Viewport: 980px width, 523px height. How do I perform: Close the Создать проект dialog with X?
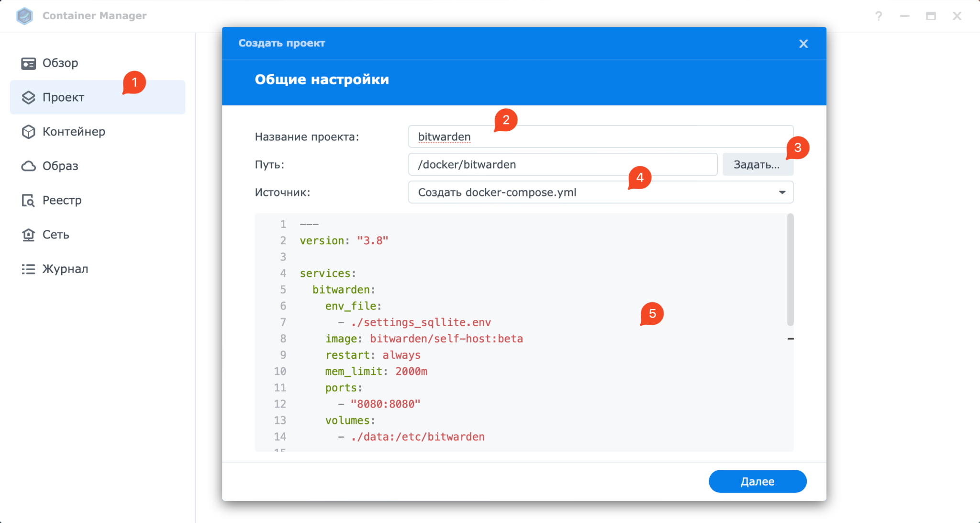pyautogui.click(x=803, y=44)
